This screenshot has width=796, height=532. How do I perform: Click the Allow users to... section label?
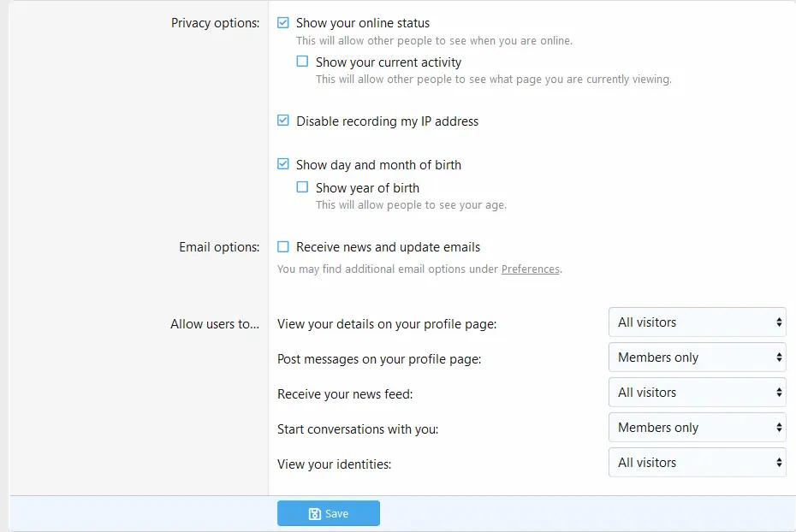(x=215, y=324)
